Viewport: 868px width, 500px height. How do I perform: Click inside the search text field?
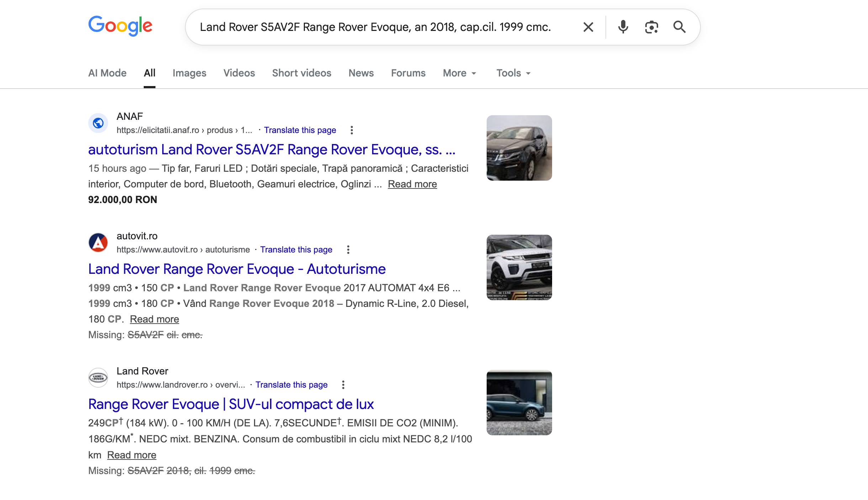(x=375, y=27)
